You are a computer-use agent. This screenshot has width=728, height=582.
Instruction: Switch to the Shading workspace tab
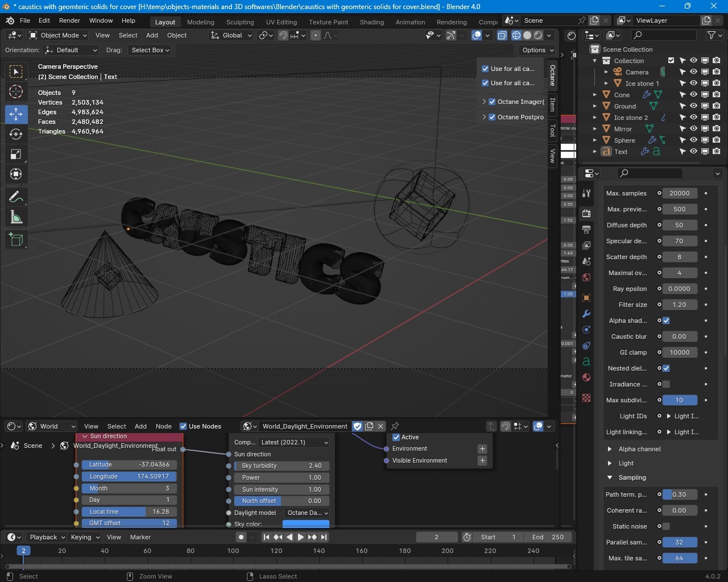(371, 22)
